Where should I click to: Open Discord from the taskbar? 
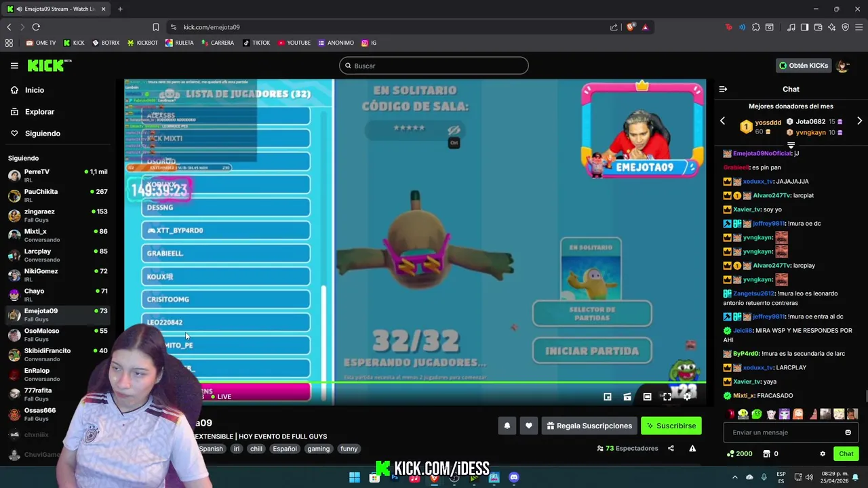[x=514, y=477]
